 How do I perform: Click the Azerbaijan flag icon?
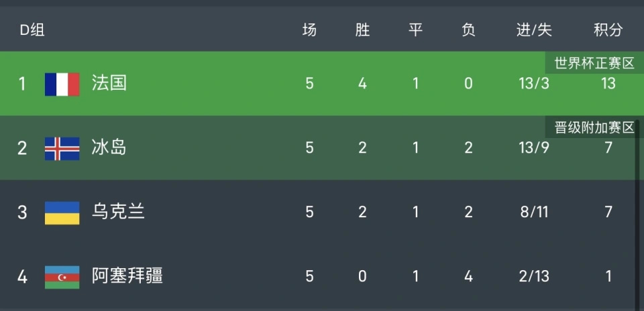click(x=62, y=276)
